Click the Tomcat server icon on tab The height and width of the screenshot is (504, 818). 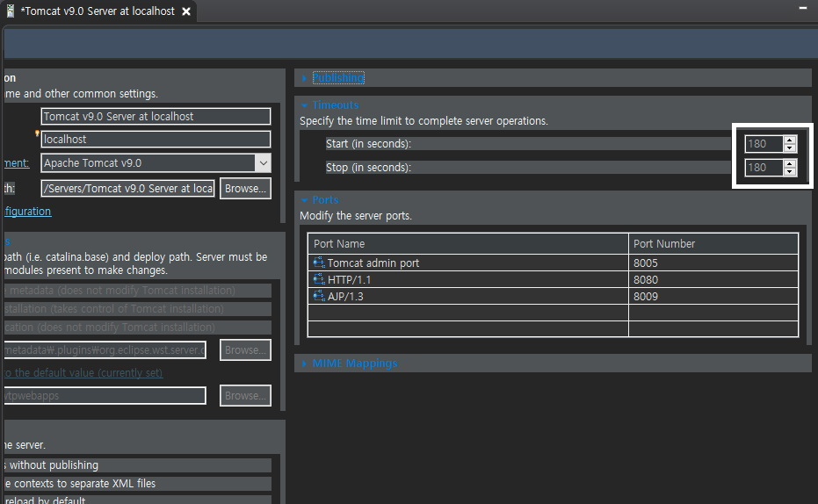coord(10,11)
